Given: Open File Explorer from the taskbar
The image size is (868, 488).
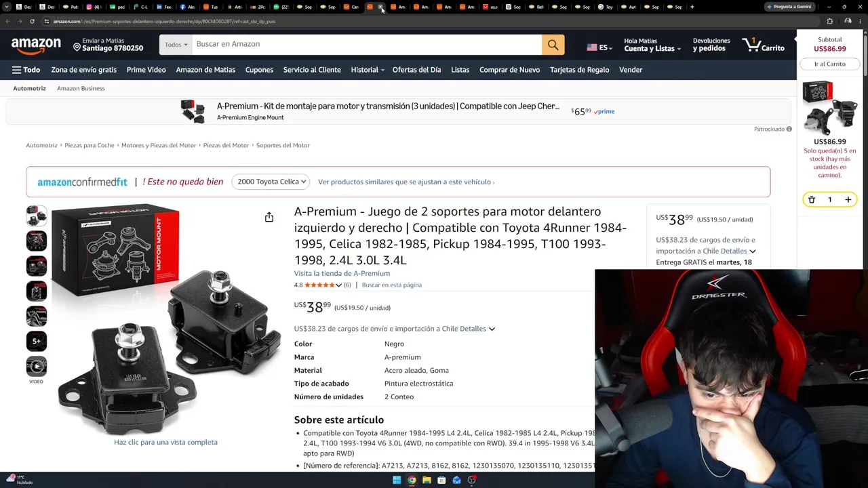Looking at the screenshot, I should (427, 481).
